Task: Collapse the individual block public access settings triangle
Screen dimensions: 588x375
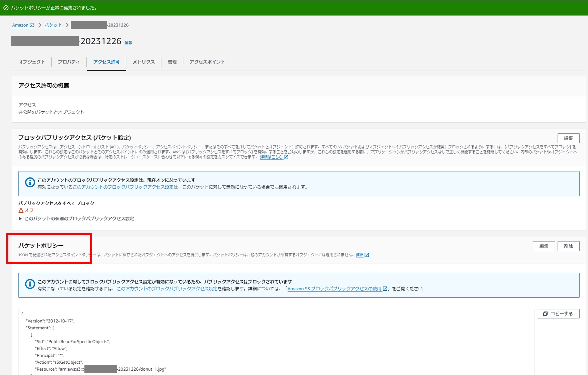Action: pyautogui.click(x=20, y=218)
